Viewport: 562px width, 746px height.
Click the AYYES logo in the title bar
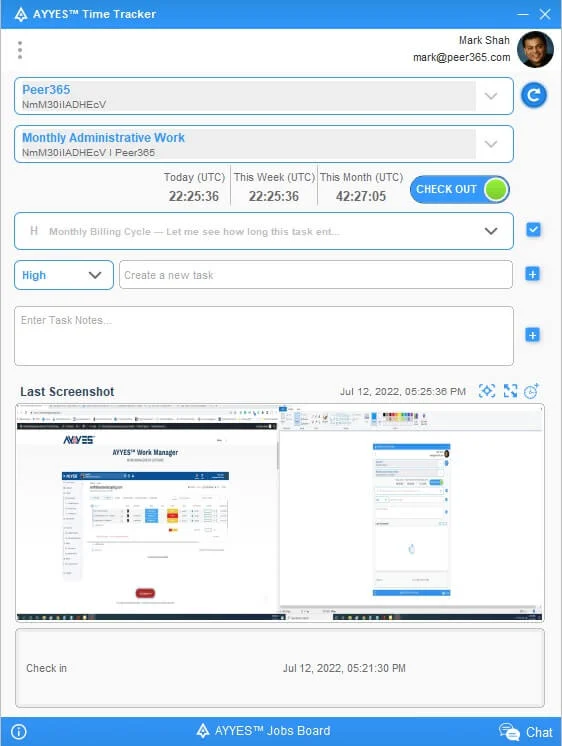coord(20,14)
